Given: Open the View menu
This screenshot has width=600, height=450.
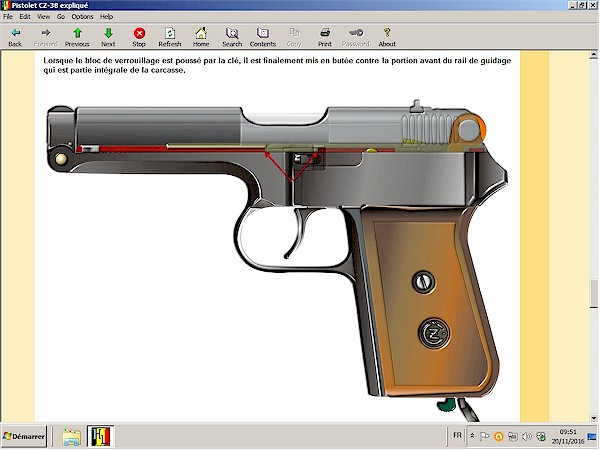Looking at the screenshot, I should [x=44, y=17].
